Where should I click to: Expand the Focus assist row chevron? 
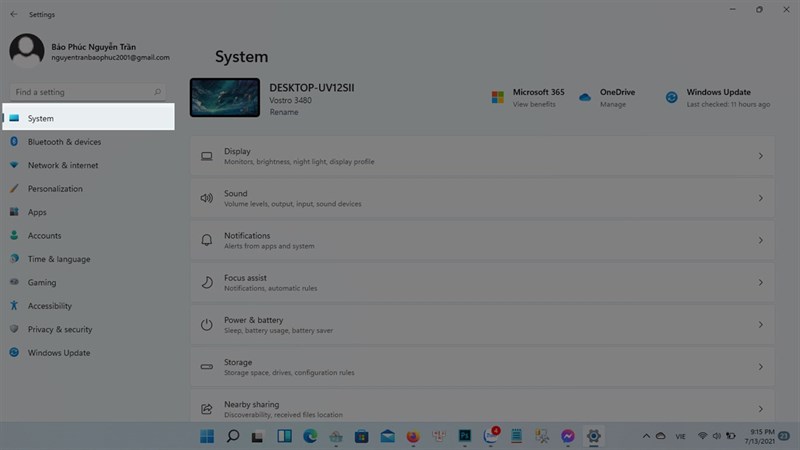click(760, 282)
